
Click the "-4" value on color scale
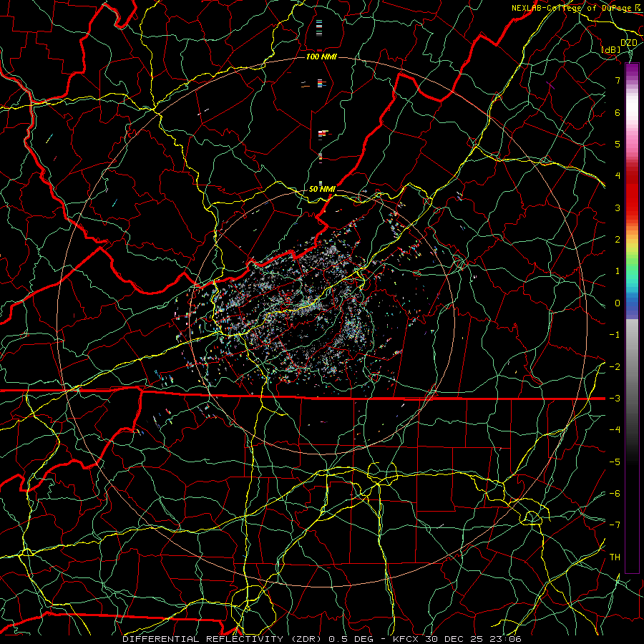(615, 430)
